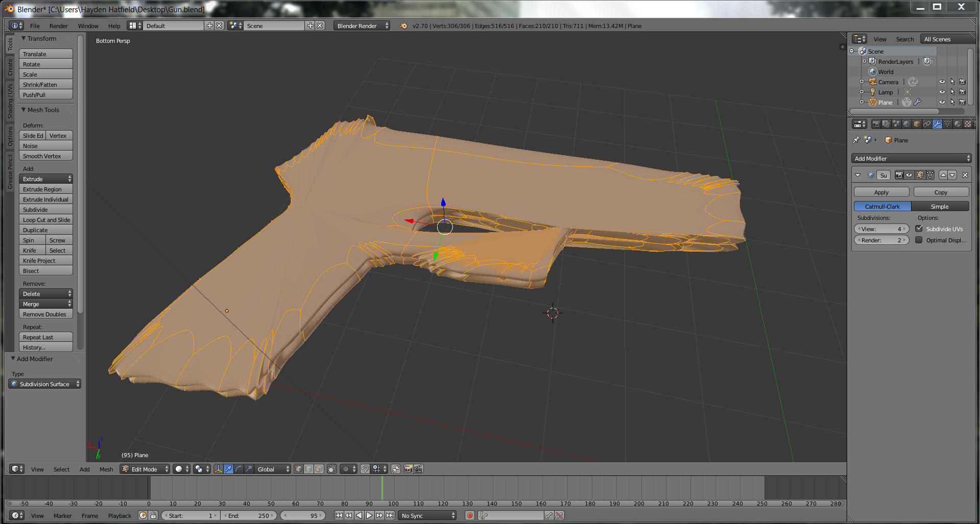Open the No Sync dropdown
The image size is (980, 524).
[427, 515]
